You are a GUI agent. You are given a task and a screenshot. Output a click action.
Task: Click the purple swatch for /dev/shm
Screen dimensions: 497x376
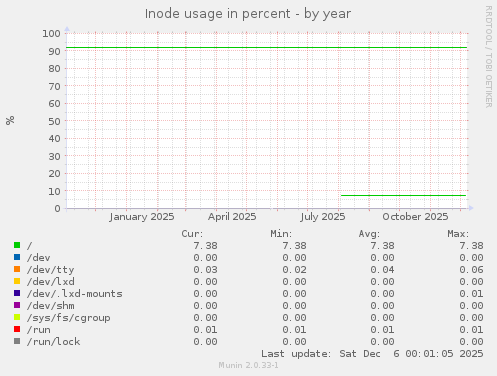[x=17, y=305]
